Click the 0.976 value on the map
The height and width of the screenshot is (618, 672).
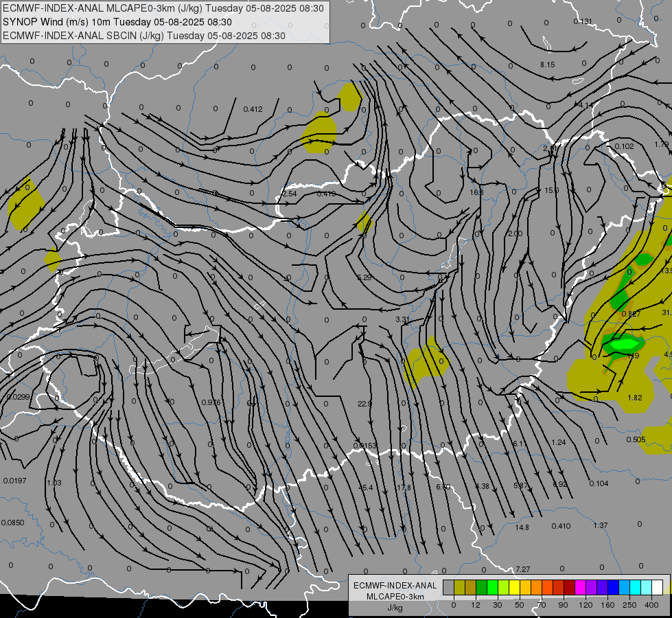211,402
